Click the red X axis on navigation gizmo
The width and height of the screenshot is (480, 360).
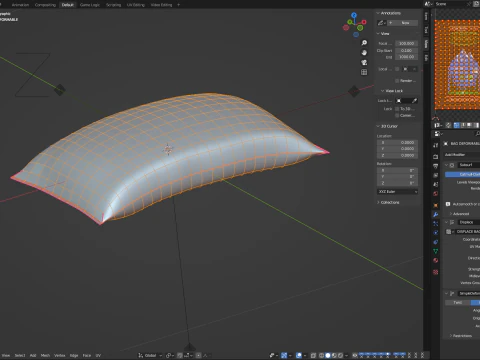(364, 22)
